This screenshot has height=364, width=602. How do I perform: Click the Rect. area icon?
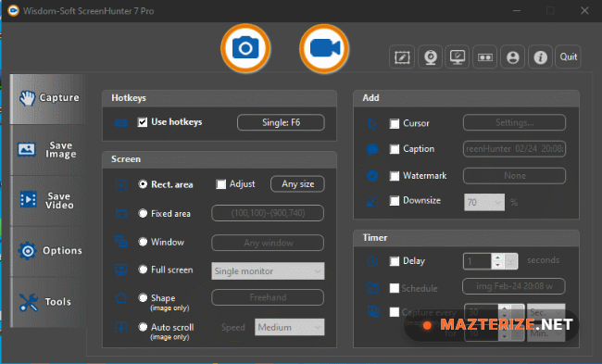[121, 184]
